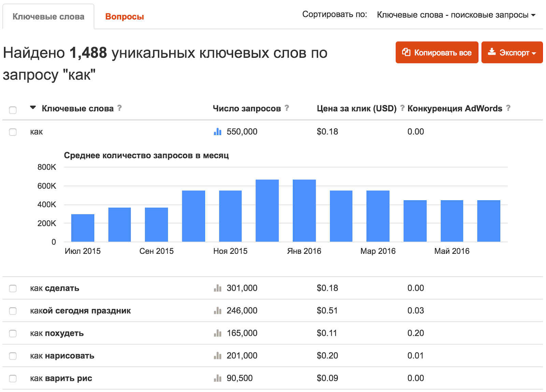546x392 pixels.
Task: Click the Янв 2016 bar in chart
Action: (304, 210)
